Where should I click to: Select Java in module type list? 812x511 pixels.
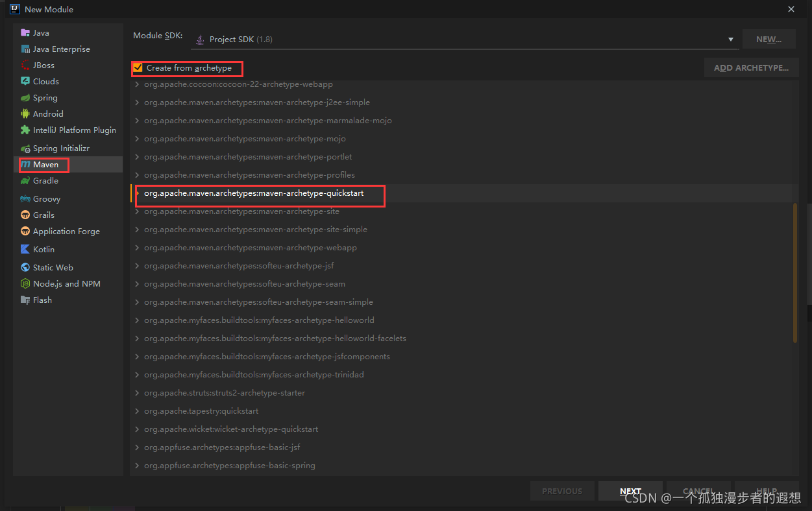click(68, 32)
